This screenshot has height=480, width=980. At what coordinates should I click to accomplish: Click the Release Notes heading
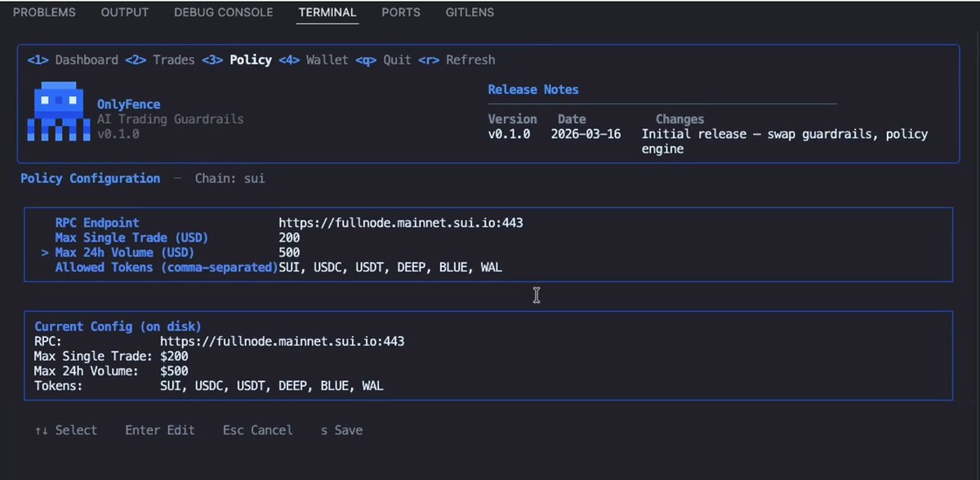click(533, 90)
